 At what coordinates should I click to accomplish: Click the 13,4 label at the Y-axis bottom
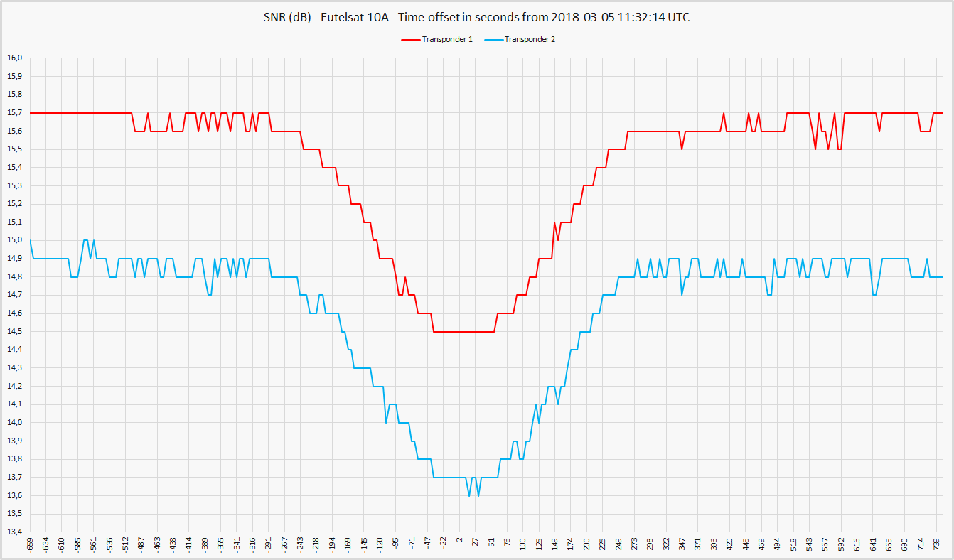[x=15, y=532]
